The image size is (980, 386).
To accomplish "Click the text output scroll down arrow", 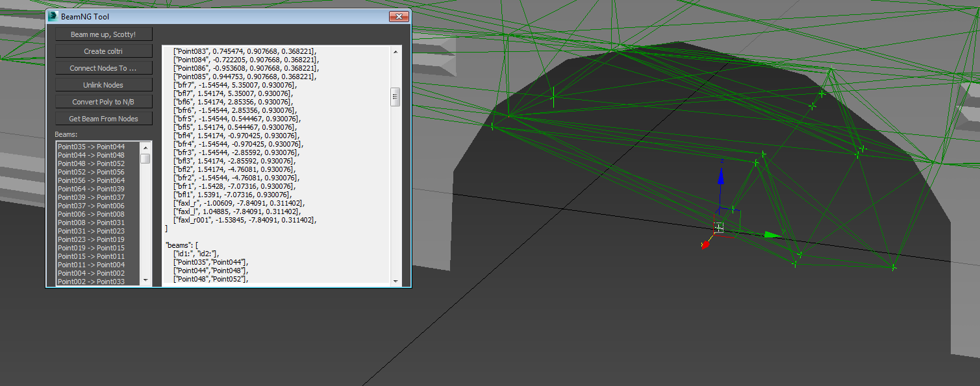I will [395, 280].
